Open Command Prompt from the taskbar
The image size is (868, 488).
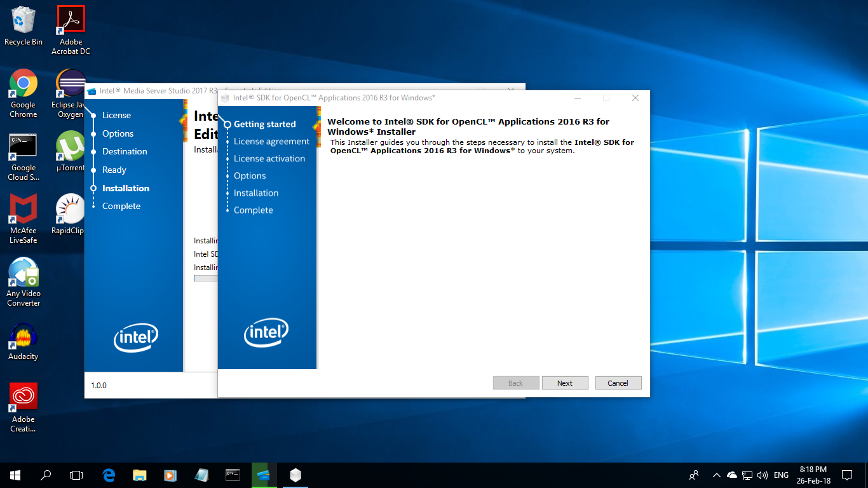click(x=233, y=475)
